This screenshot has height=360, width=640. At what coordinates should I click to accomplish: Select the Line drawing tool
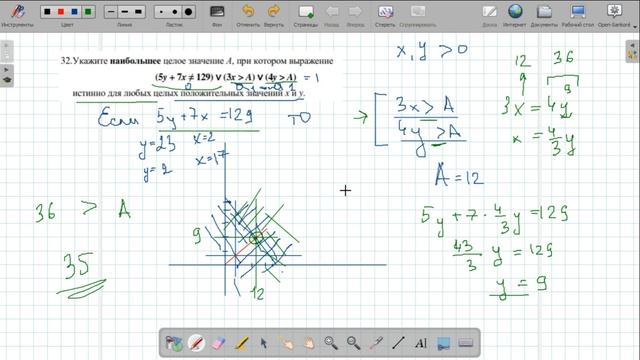[398, 343]
